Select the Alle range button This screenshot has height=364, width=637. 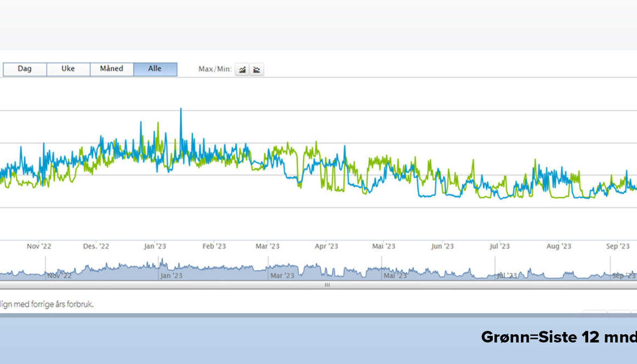point(155,69)
